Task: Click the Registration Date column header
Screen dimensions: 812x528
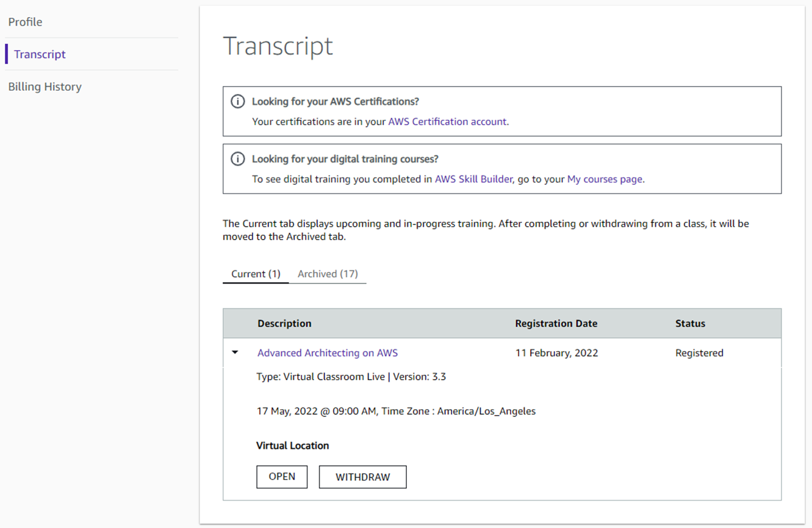Action: [556, 324]
